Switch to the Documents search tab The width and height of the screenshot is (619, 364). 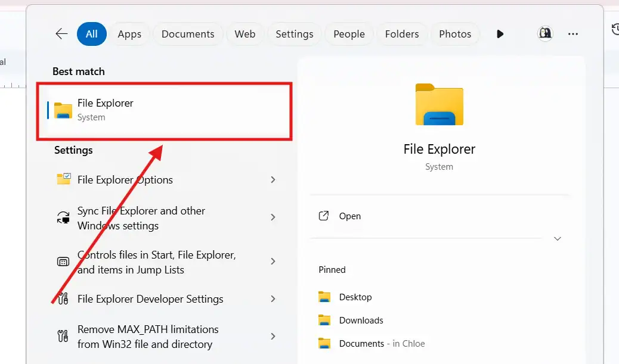pos(188,34)
